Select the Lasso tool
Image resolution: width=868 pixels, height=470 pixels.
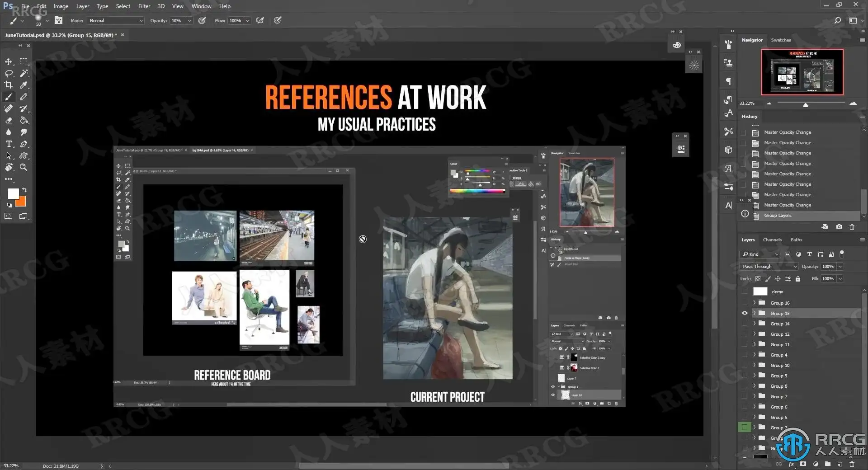(x=9, y=73)
